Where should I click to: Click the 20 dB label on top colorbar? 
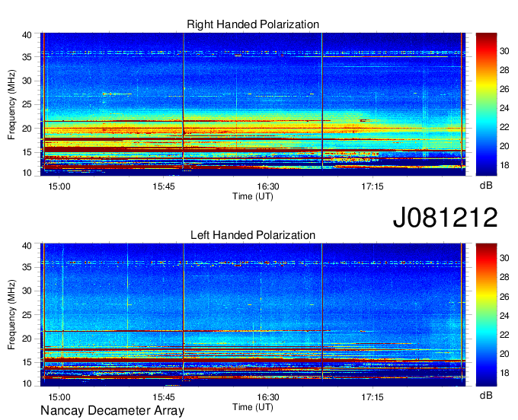(x=504, y=146)
